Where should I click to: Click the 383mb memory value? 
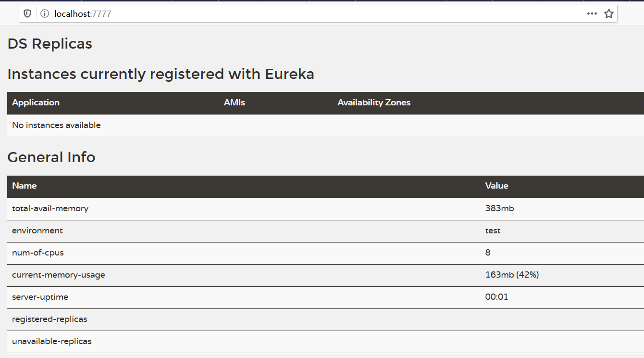[x=500, y=208]
